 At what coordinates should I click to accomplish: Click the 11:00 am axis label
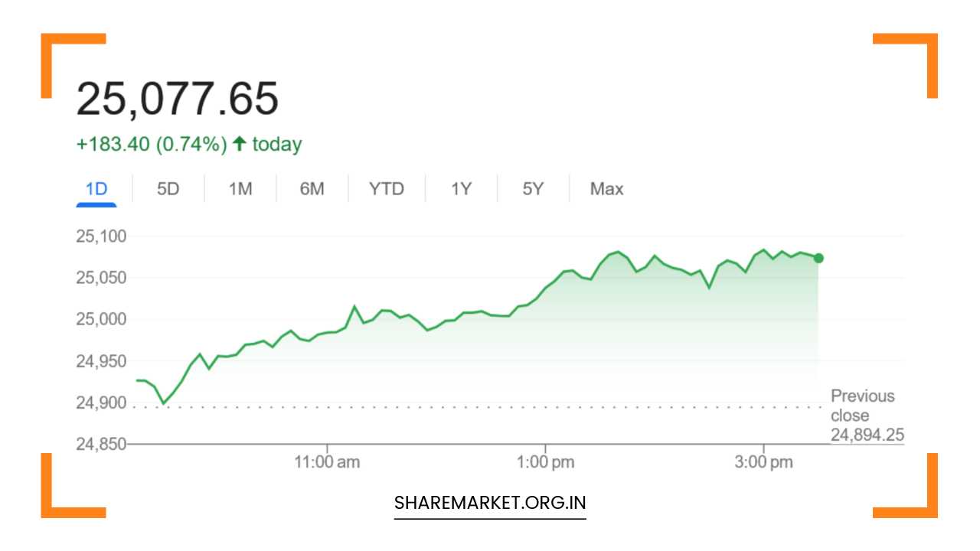(x=328, y=462)
